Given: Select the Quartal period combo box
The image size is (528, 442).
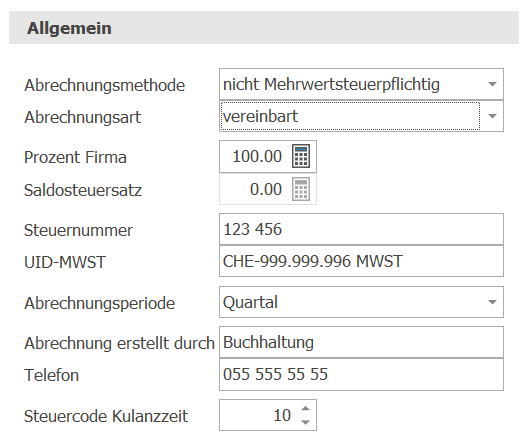Looking at the screenshot, I should [x=361, y=302].
